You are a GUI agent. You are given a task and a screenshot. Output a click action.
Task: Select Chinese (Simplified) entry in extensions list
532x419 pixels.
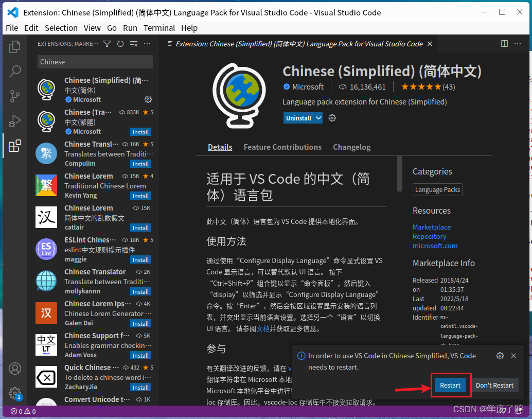click(94, 90)
